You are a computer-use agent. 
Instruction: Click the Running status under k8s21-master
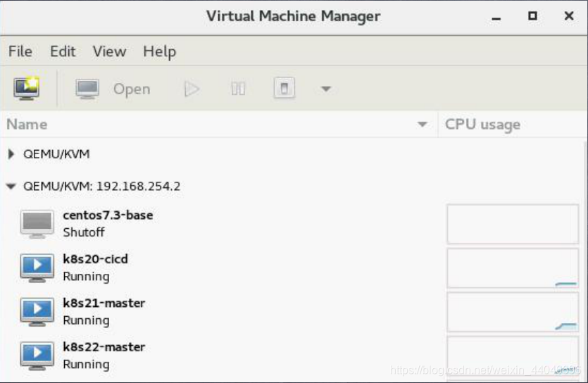(x=86, y=320)
